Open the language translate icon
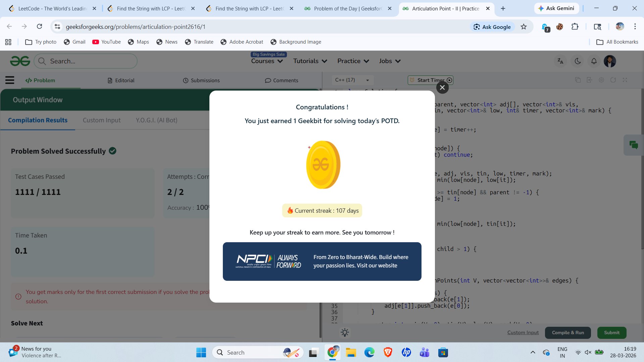 coord(560,61)
